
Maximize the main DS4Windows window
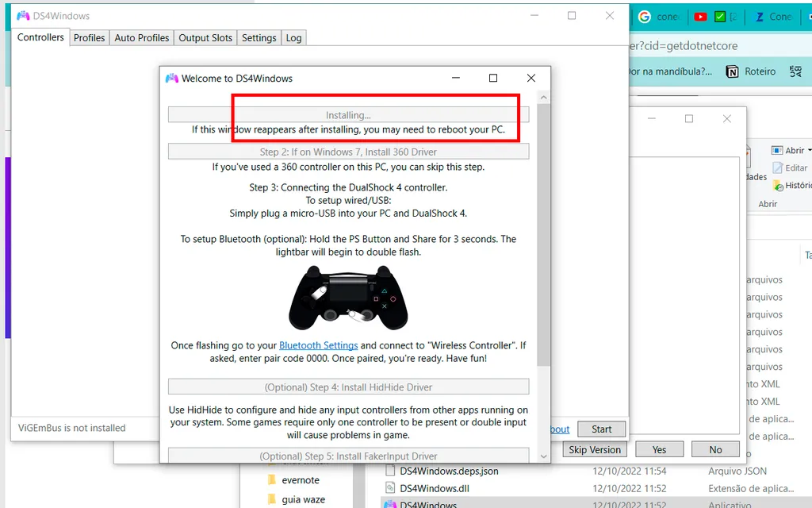click(x=572, y=16)
